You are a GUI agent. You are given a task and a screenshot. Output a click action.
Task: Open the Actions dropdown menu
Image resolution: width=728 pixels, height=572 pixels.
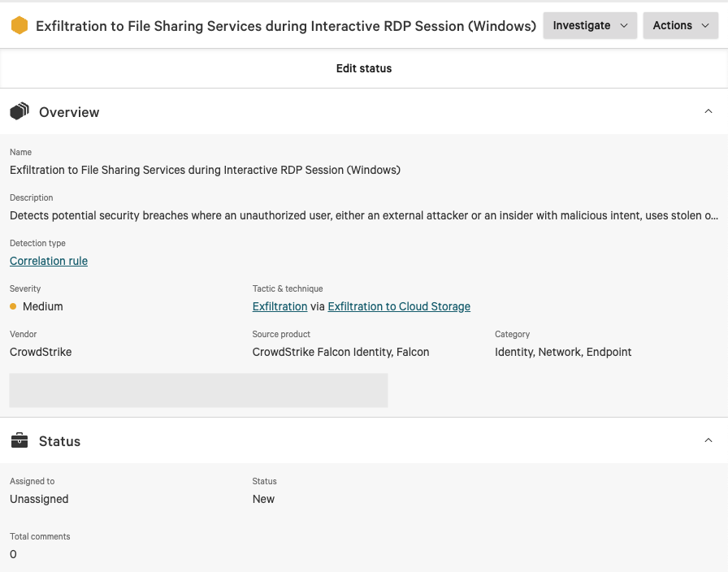click(681, 25)
